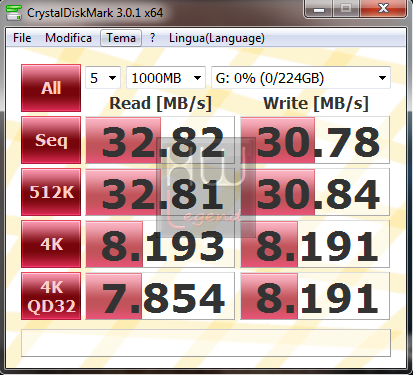Start the 512K test
The image size is (413, 375).
coord(51,192)
